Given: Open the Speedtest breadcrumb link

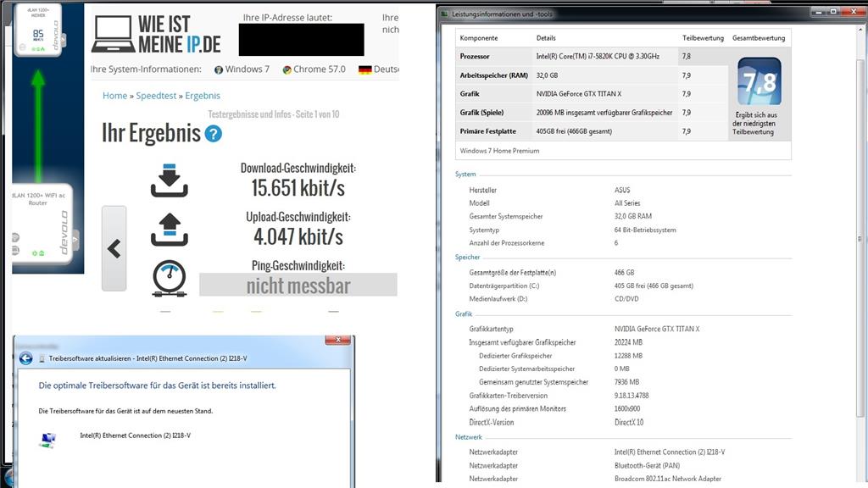Looking at the screenshot, I should [156, 96].
